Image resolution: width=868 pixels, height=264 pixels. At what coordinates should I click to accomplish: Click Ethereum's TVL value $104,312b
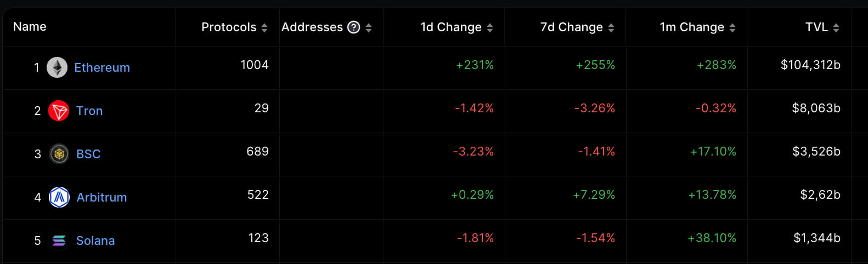(810, 65)
